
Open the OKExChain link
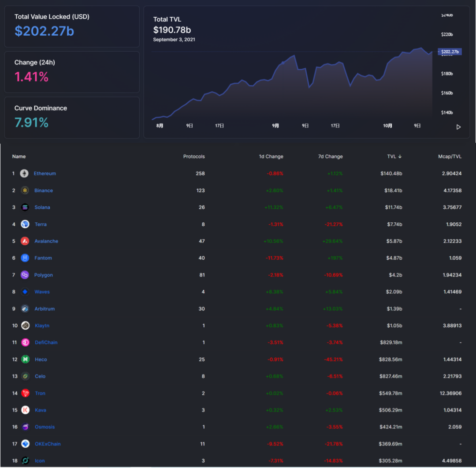tap(48, 444)
